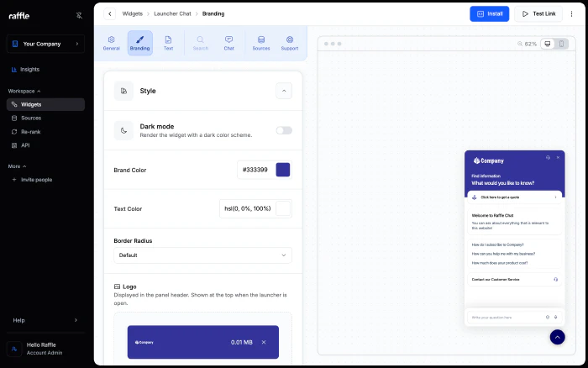The image size is (588, 368).
Task: Switch preview to mobile view
Action: [x=561, y=44]
